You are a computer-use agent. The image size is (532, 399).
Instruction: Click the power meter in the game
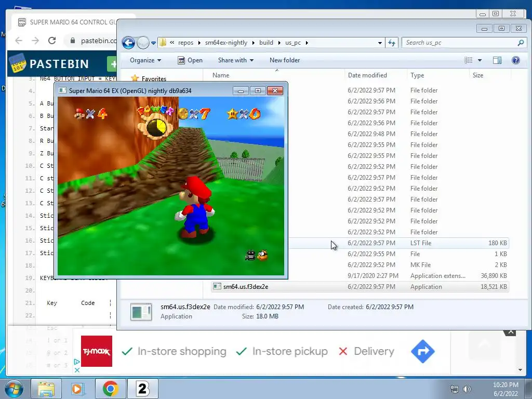(x=156, y=122)
